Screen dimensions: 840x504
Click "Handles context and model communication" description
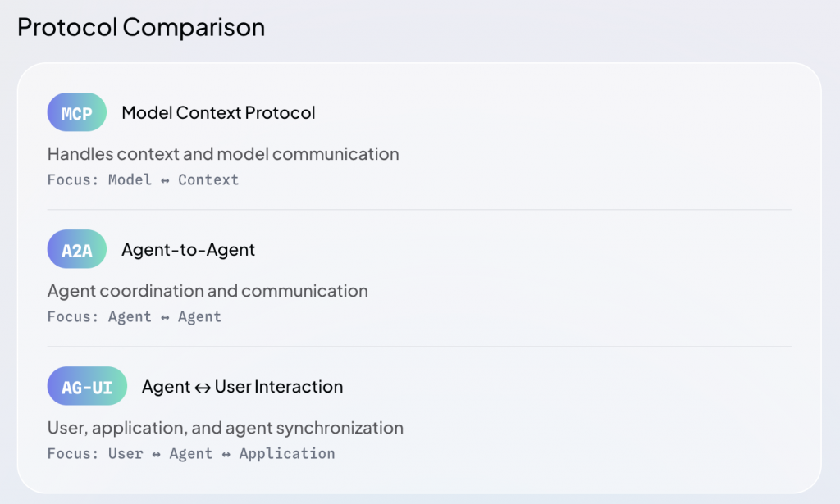click(223, 154)
